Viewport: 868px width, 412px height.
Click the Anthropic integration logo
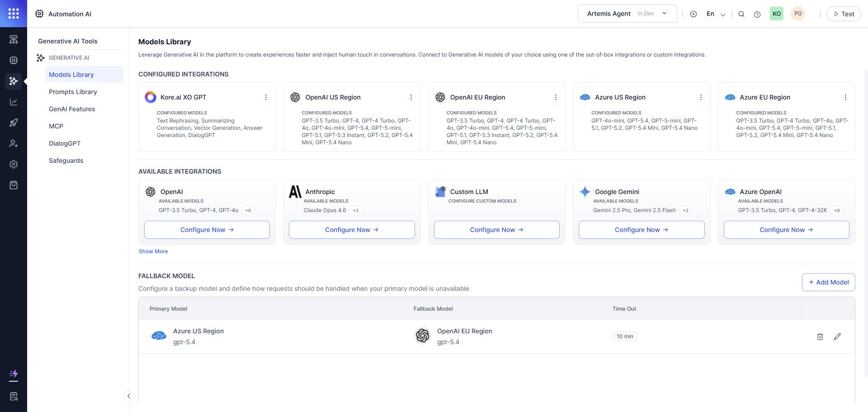point(295,192)
